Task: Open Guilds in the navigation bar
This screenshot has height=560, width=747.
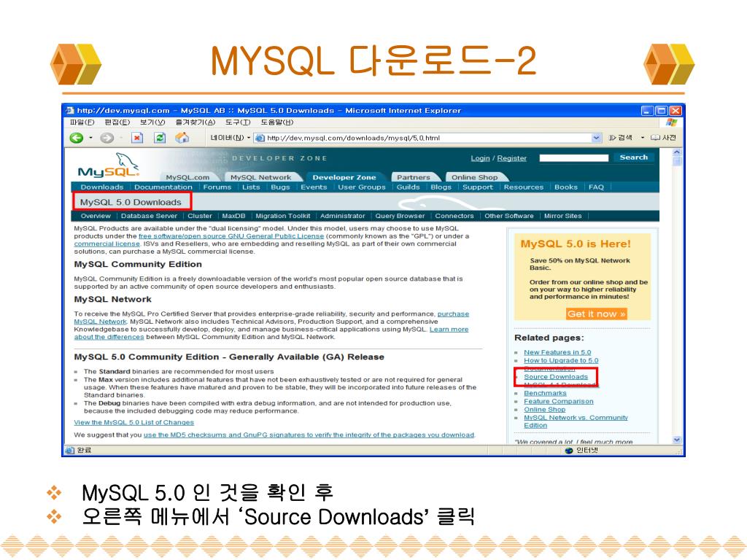Action: tap(408, 187)
